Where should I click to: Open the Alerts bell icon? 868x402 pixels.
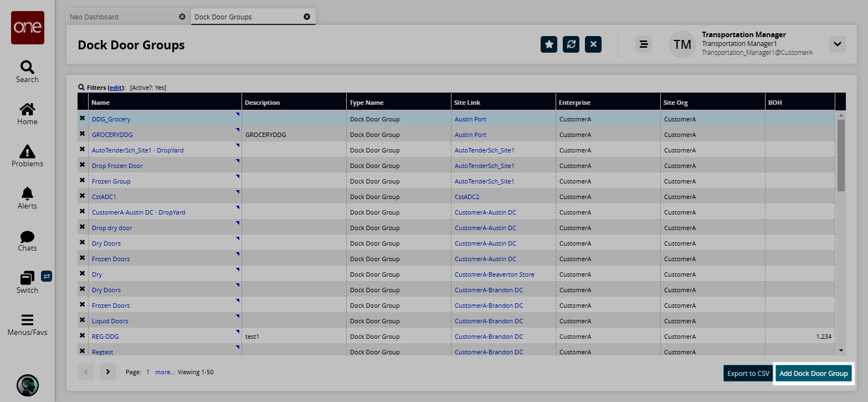[x=27, y=198]
